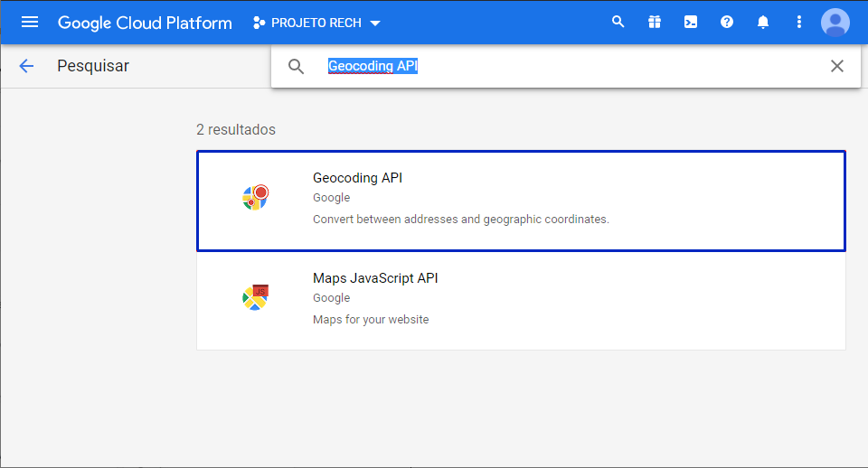Click the Geocoding API logo icon
The width and height of the screenshot is (868, 468).
pyautogui.click(x=256, y=197)
